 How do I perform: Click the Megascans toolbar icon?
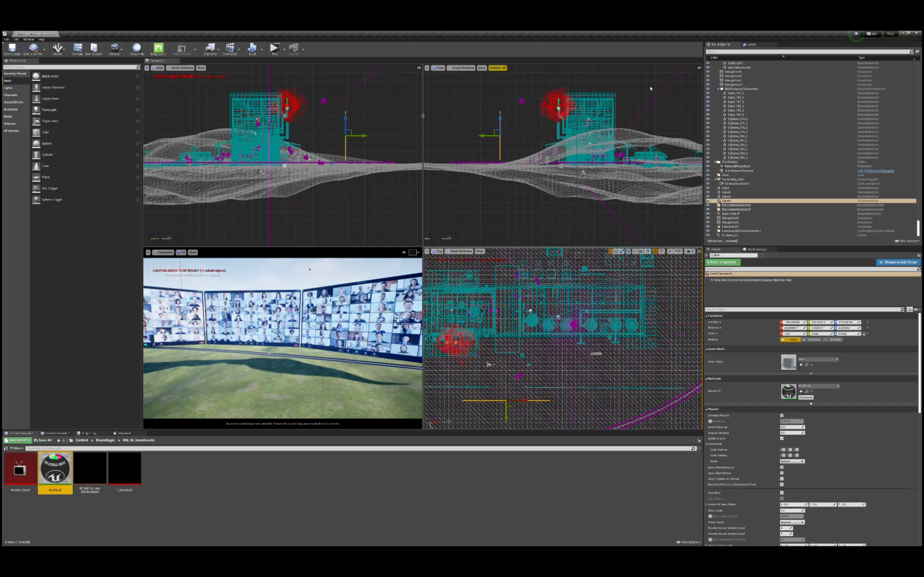point(158,48)
